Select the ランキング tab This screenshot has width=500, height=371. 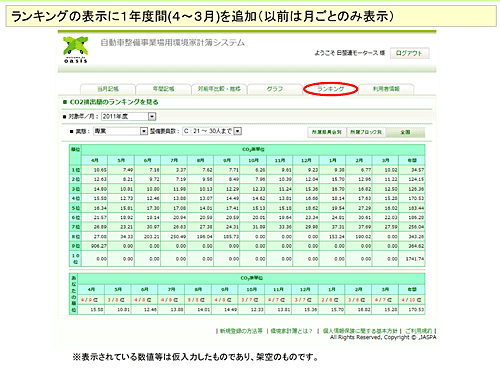330,89
